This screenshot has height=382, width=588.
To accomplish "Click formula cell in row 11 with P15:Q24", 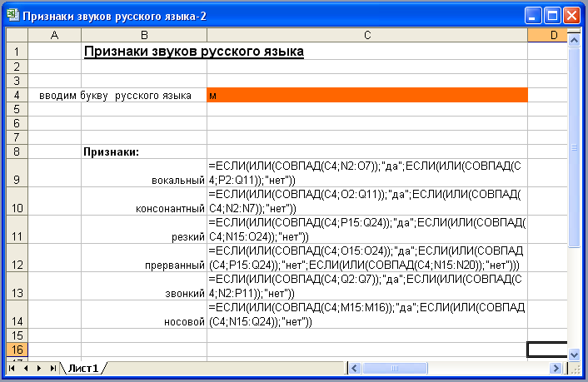I will (367, 230).
